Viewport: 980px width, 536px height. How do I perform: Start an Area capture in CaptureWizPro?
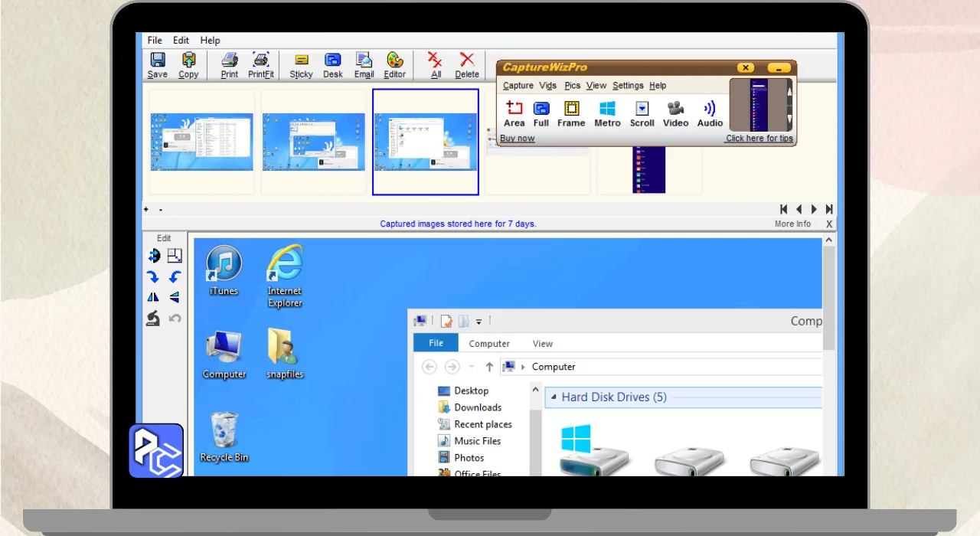514,113
